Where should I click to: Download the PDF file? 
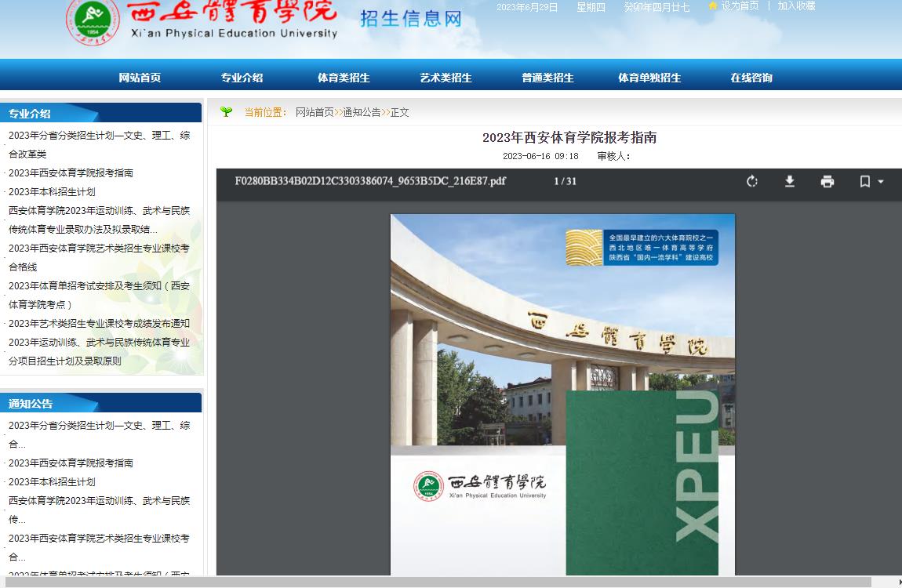click(x=790, y=182)
